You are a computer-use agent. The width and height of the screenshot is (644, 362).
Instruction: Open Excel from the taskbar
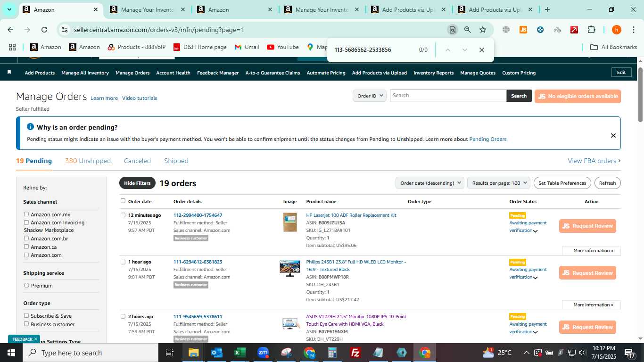coord(240,353)
